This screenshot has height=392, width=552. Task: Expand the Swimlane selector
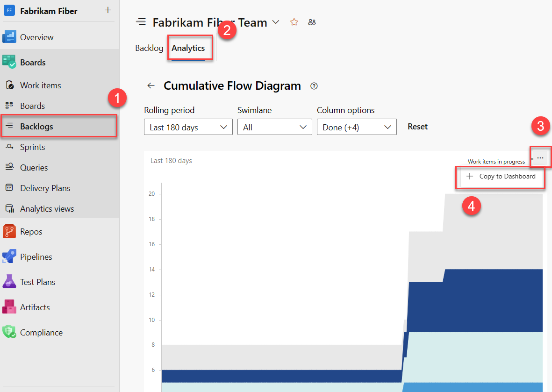pyautogui.click(x=274, y=127)
